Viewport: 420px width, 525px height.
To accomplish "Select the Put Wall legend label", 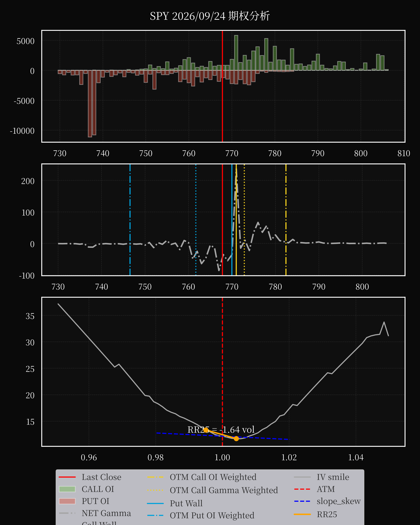I will tap(186, 503).
